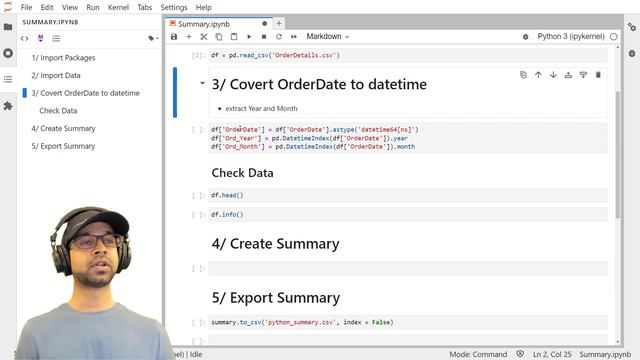Close the Summary.ipynb tab via unsaved dot
Screen dimensions: 640x360
(264, 24)
